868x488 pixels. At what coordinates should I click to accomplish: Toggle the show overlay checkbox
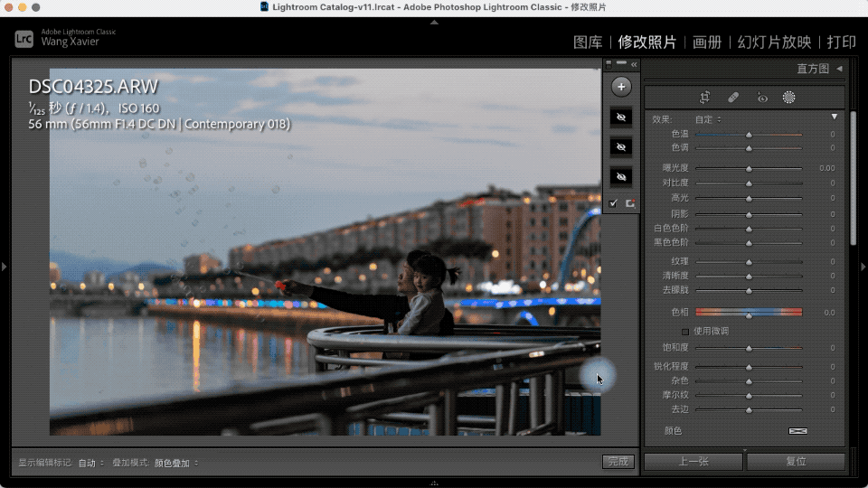(x=614, y=203)
